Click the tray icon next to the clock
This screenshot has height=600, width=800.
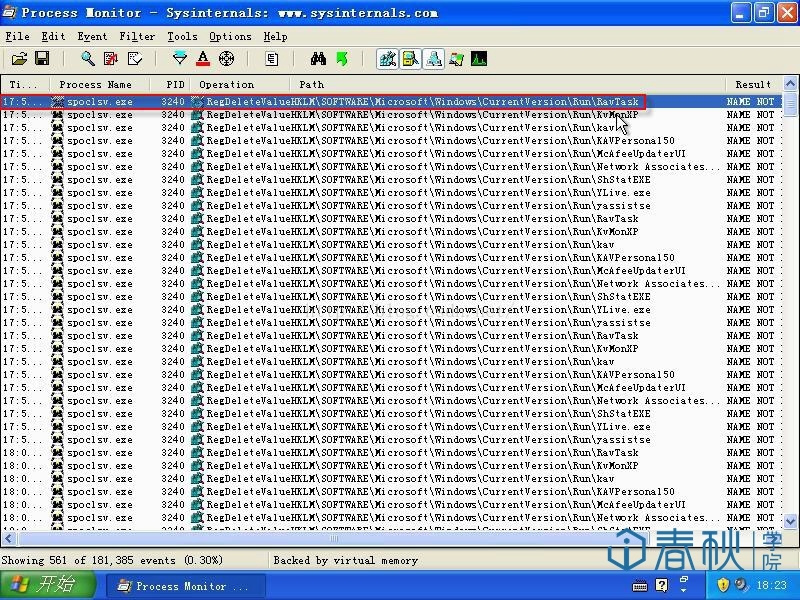click(x=741, y=585)
